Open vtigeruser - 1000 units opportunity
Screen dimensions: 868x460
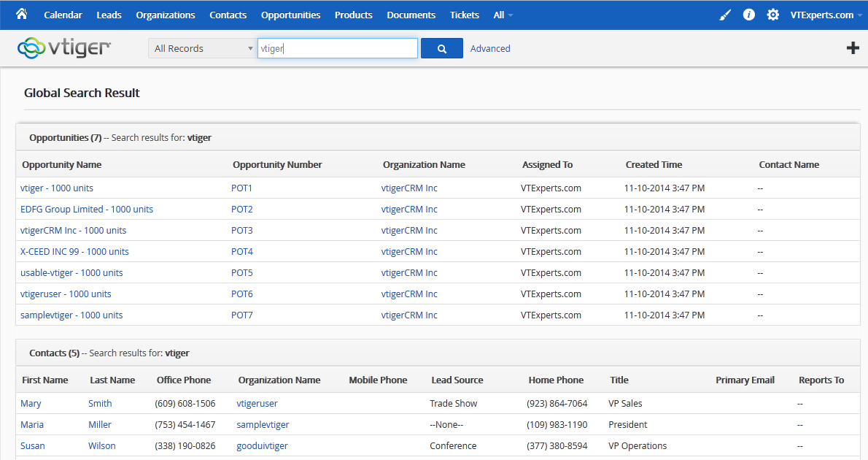66,294
